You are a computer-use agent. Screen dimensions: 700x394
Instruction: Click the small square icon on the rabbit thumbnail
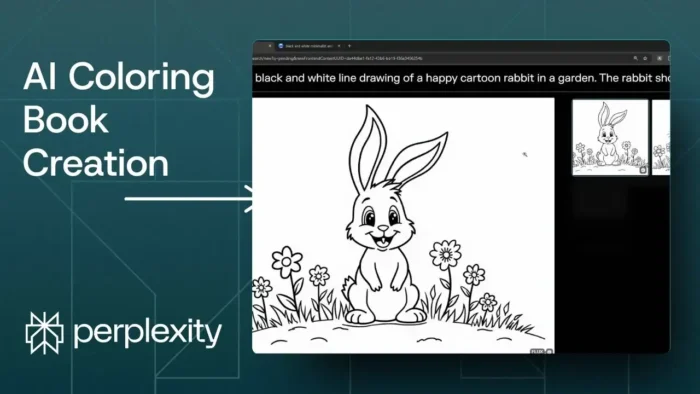click(x=643, y=170)
